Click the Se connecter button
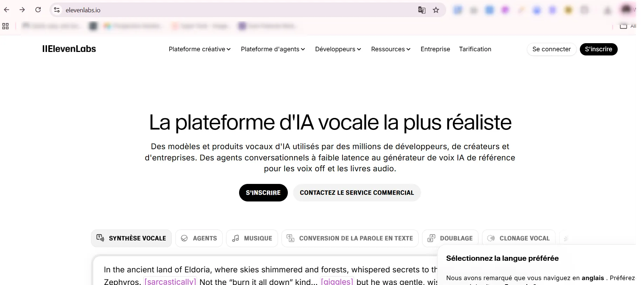 click(x=551, y=49)
